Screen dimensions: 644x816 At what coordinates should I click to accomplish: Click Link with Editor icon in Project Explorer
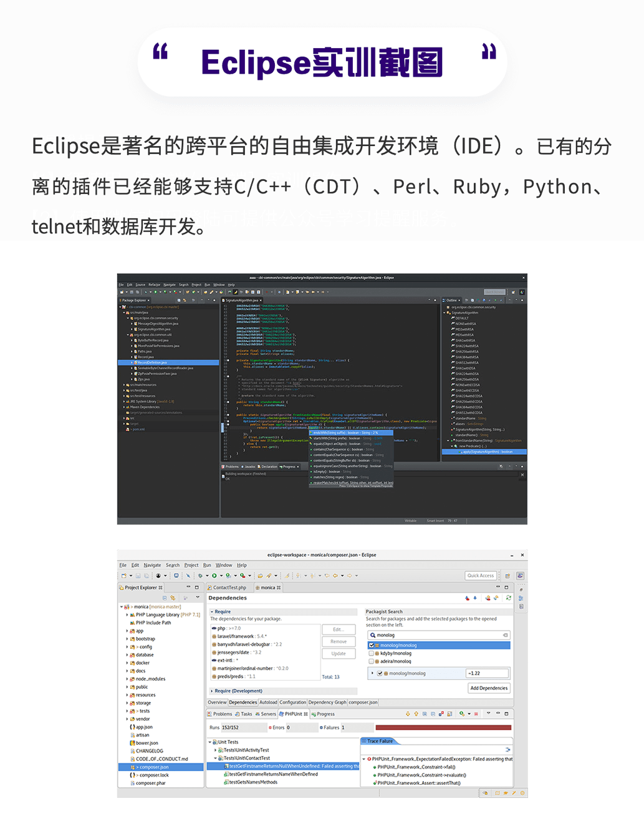[x=173, y=598]
